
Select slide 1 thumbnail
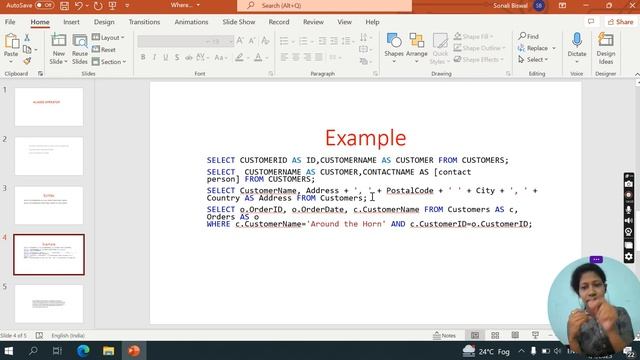[x=49, y=107]
